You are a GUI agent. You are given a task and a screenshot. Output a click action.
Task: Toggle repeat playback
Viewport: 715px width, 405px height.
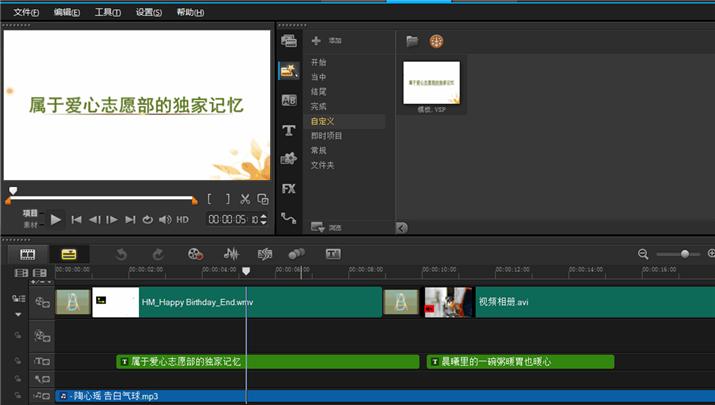(147, 220)
